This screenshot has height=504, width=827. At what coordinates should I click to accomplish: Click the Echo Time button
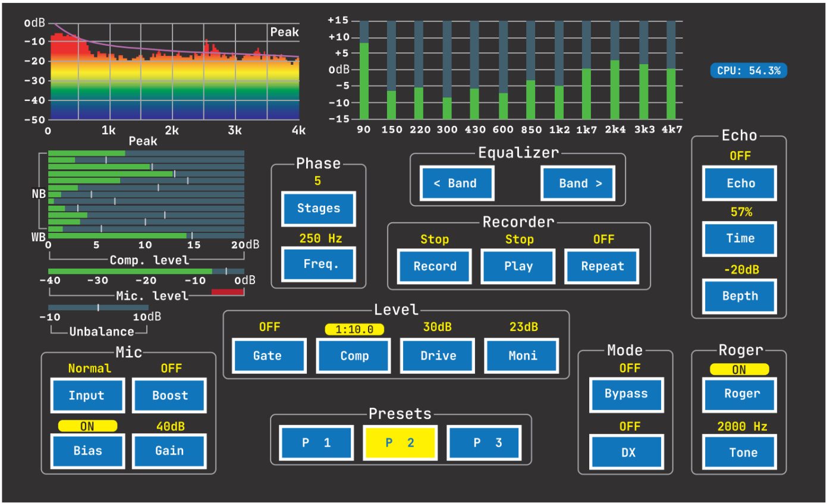pyautogui.click(x=740, y=239)
